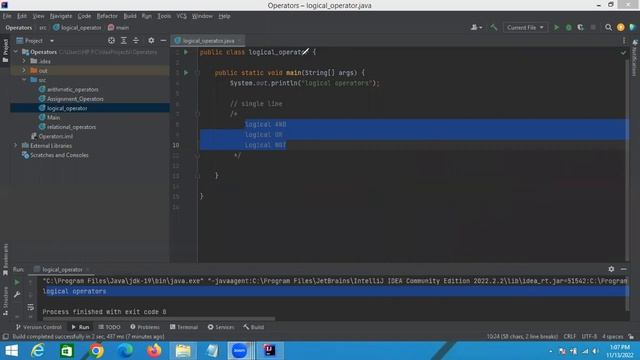
Task: Hide the Run tool window
Action: [623, 269]
